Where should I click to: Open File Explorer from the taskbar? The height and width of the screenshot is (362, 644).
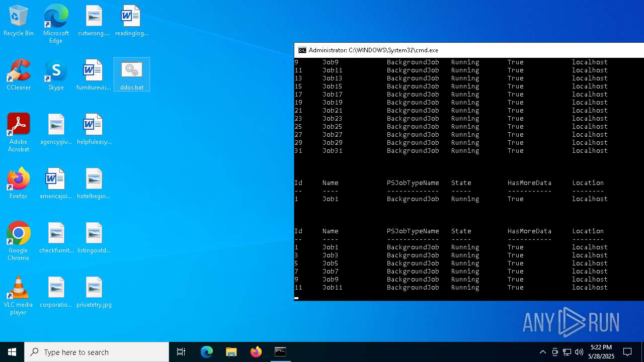(x=231, y=352)
